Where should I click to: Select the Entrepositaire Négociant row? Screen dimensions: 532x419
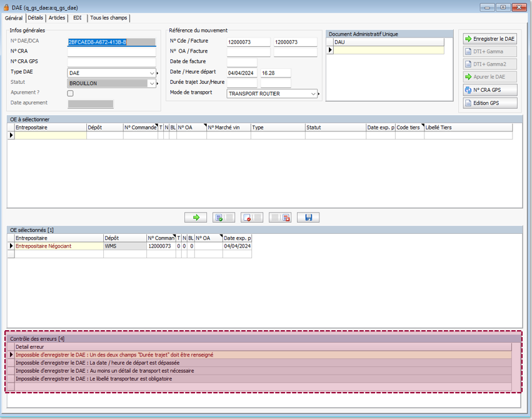coord(58,246)
